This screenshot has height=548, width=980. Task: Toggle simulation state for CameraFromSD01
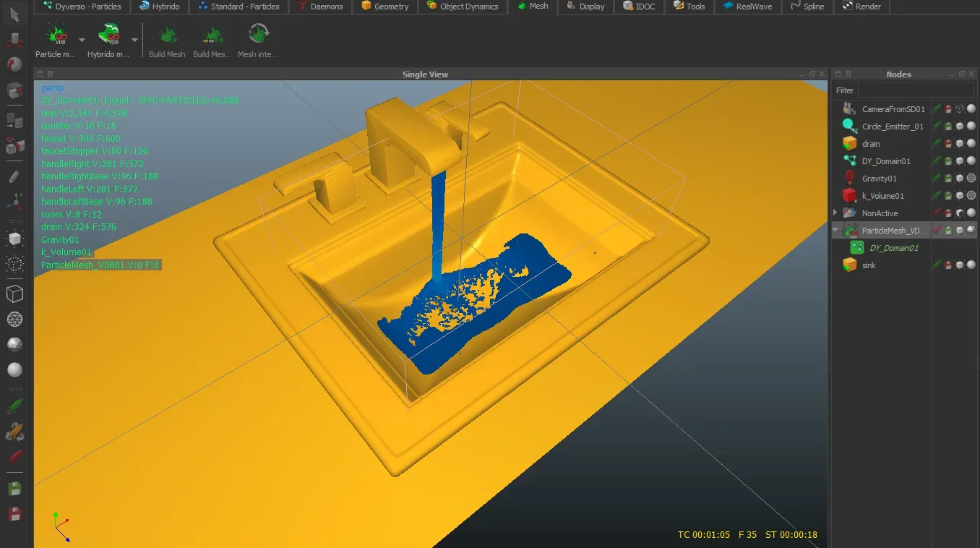click(x=937, y=108)
